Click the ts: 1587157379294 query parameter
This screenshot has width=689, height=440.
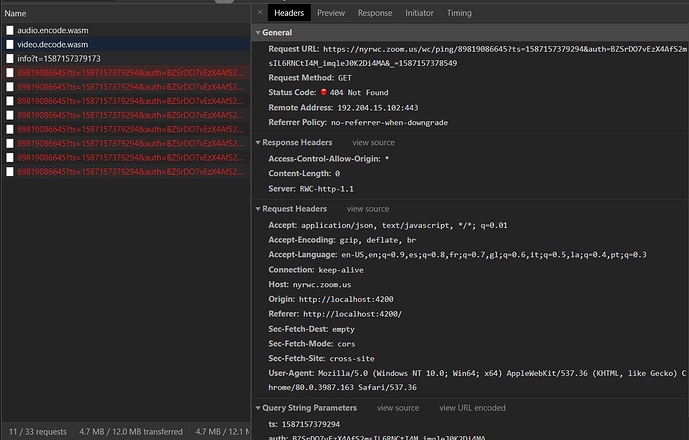click(x=304, y=424)
